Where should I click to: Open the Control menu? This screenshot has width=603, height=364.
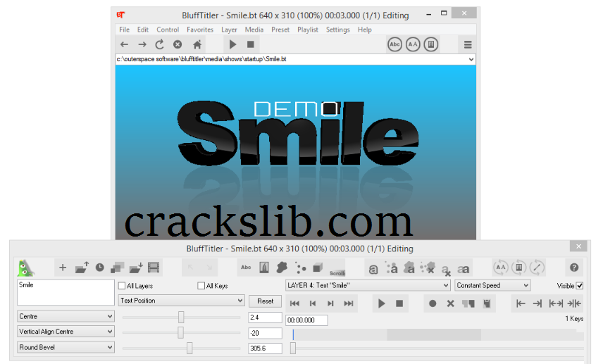168,30
